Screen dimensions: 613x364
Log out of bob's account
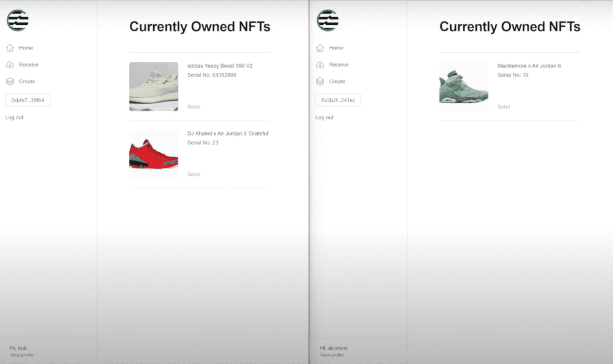click(x=14, y=118)
